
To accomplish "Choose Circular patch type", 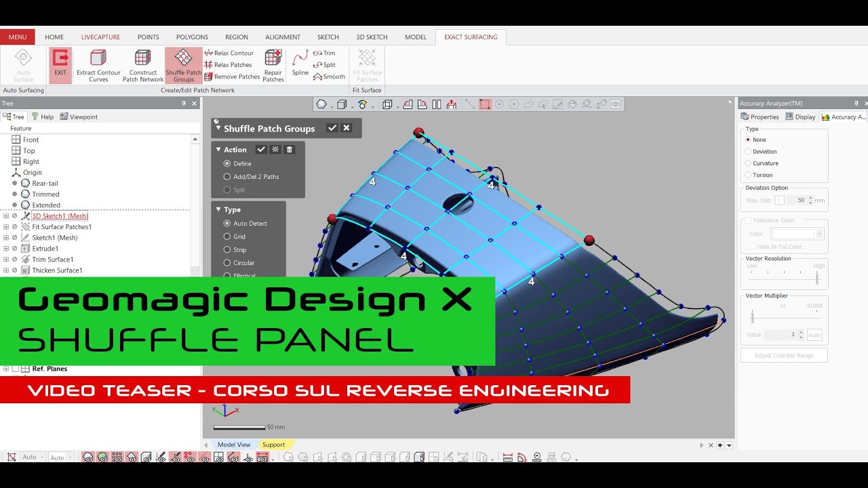I will pos(227,263).
